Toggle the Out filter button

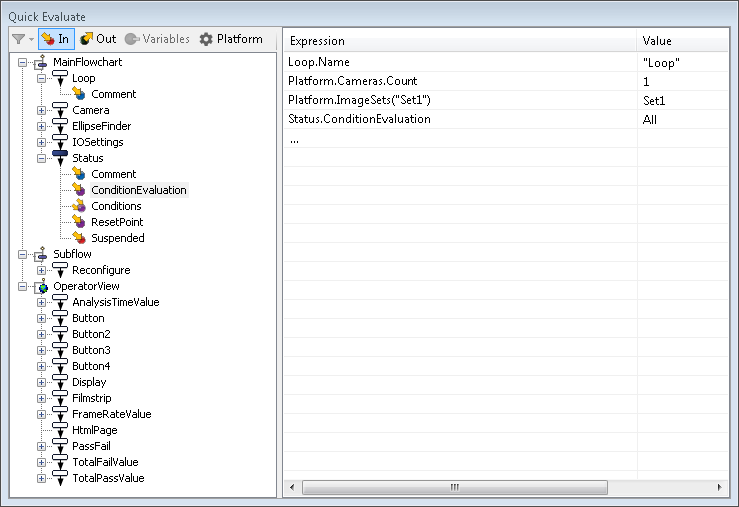[98, 39]
